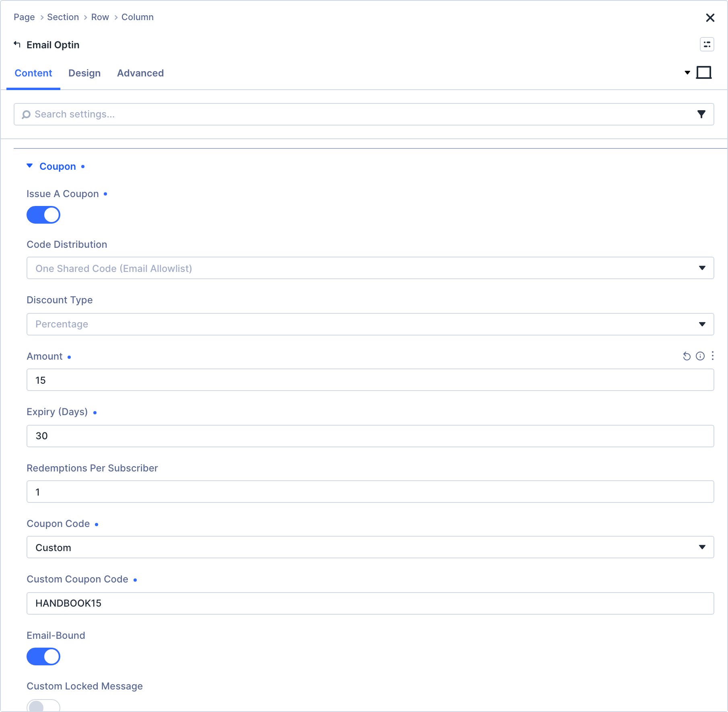
Task: Open the responsive view dropdown arrow
Action: coord(687,73)
